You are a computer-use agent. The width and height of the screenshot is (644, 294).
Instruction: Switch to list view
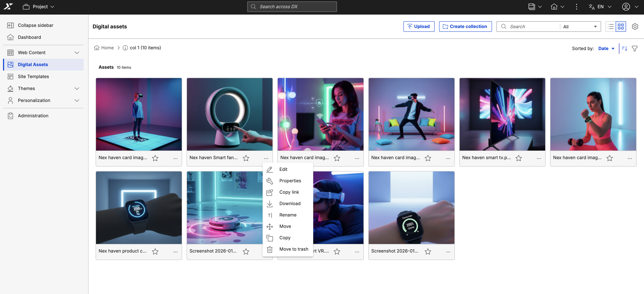click(x=611, y=27)
